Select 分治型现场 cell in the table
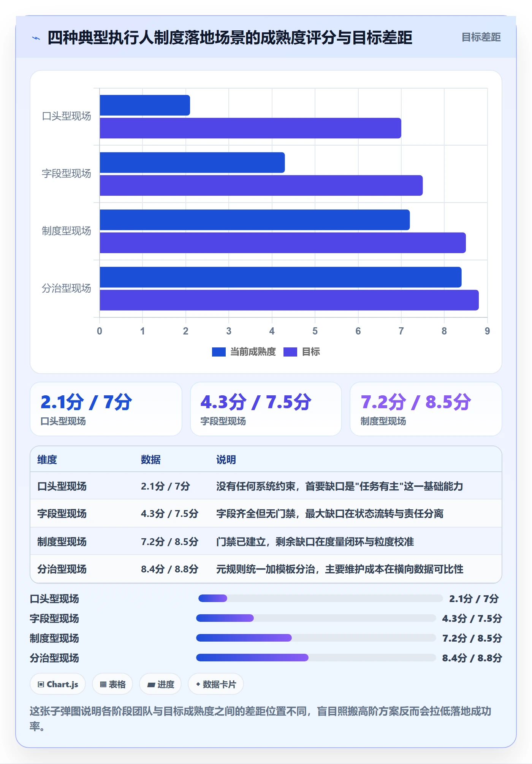 62,569
